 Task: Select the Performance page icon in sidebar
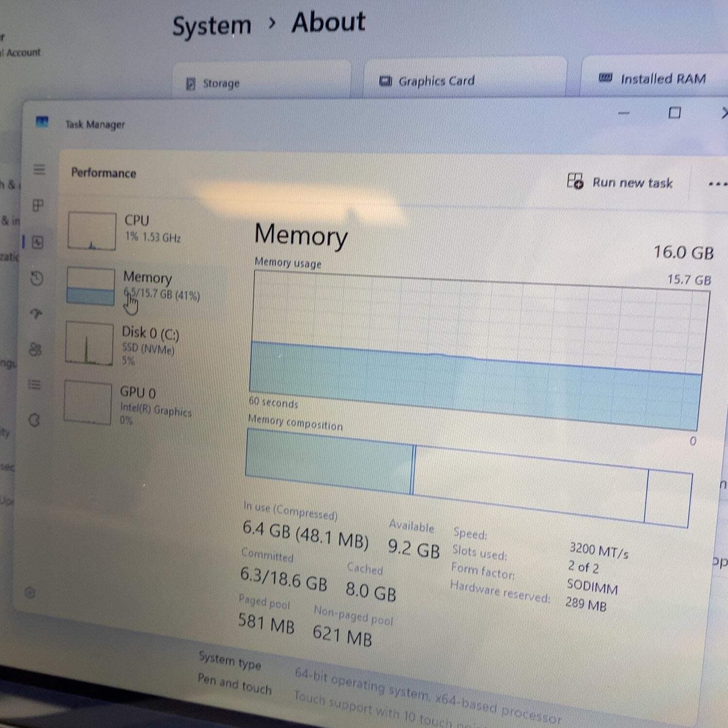click(x=38, y=242)
